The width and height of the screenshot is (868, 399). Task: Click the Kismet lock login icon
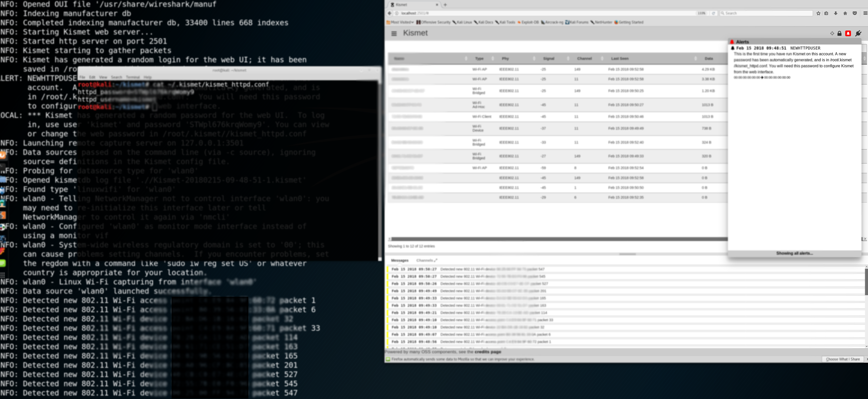point(840,33)
